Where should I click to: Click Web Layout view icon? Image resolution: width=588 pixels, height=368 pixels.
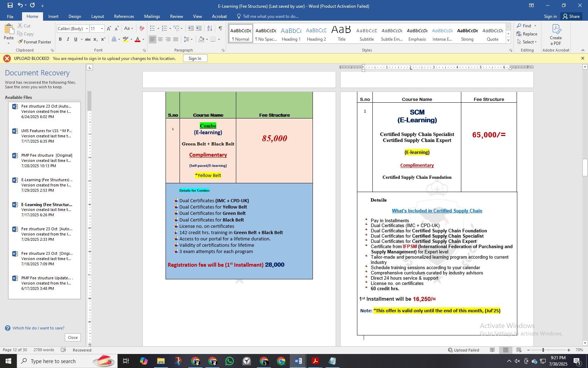coord(519,350)
